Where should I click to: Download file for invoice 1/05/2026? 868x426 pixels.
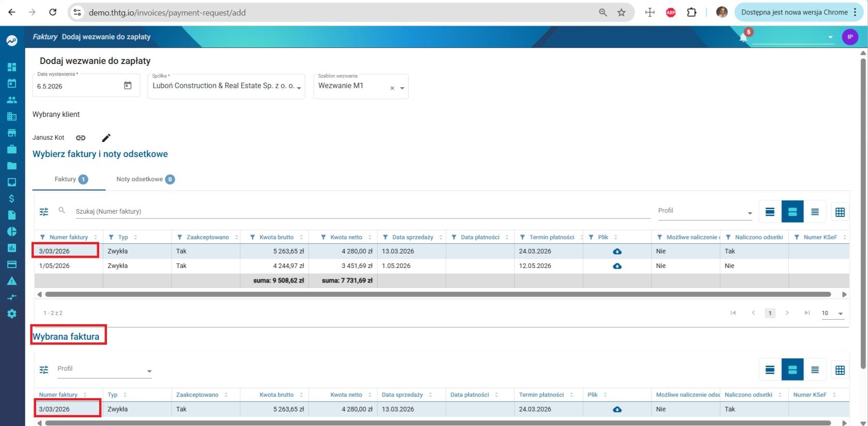[617, 266]
